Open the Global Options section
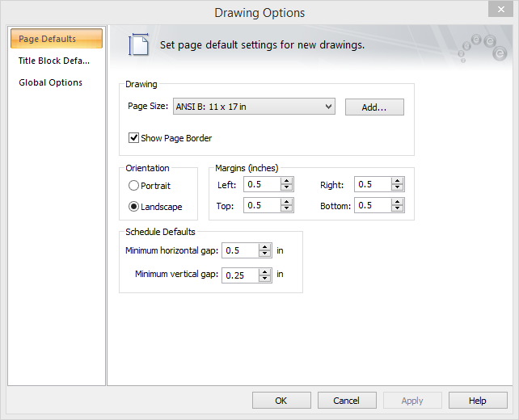Screen dimensions: 519x420 (51, 82)
